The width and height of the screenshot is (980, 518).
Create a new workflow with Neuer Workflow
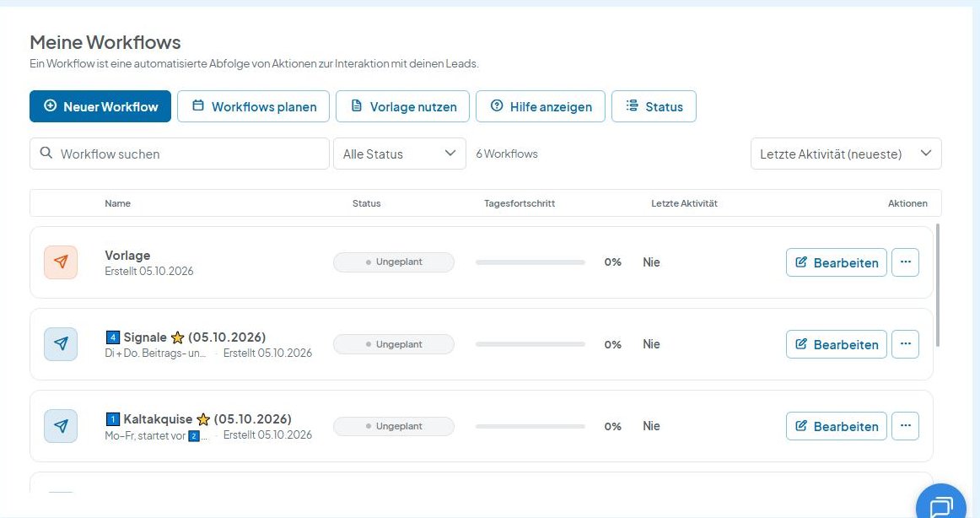pyautogui.click(x=100, y=106)
